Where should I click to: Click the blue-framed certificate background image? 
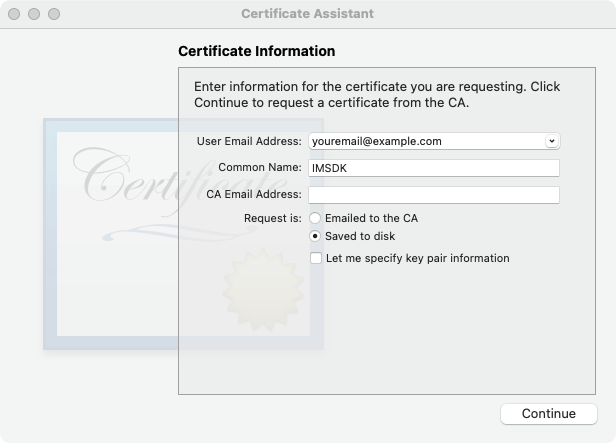183,234
